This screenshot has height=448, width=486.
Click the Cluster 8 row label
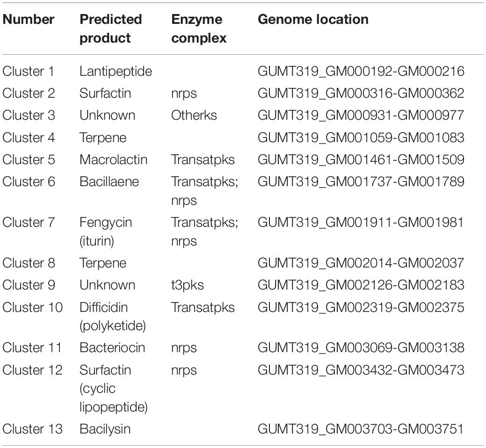[x=29, y=263]
